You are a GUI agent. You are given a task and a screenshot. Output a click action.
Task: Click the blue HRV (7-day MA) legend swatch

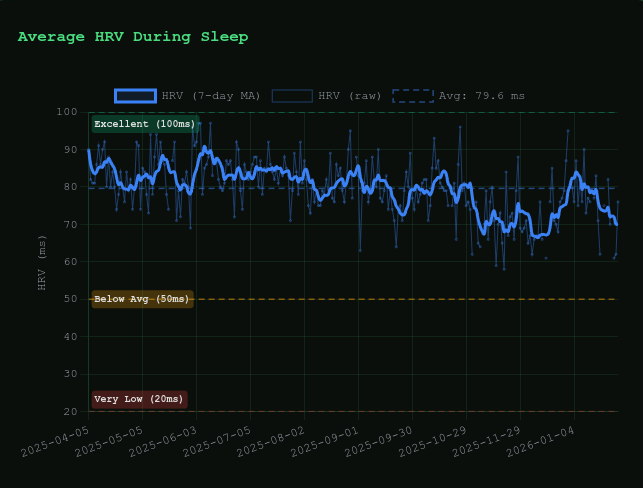135,96
